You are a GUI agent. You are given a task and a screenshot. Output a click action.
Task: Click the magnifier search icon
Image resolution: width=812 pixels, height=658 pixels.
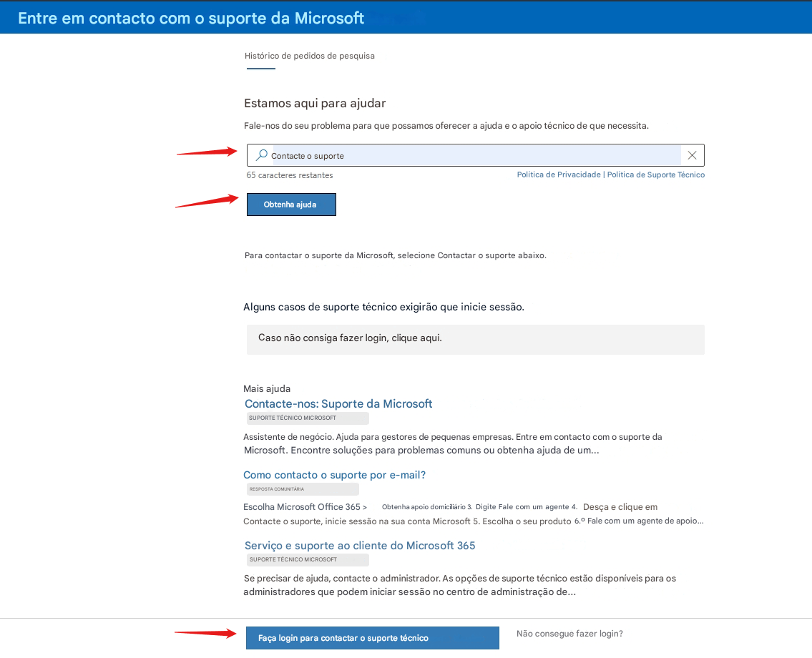tap(262, 154)
